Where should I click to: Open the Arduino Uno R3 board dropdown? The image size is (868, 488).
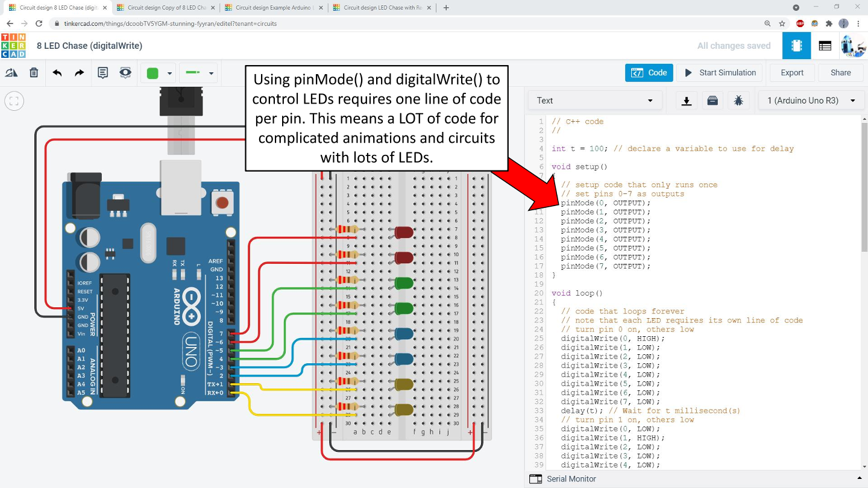[x=811, y=101]
